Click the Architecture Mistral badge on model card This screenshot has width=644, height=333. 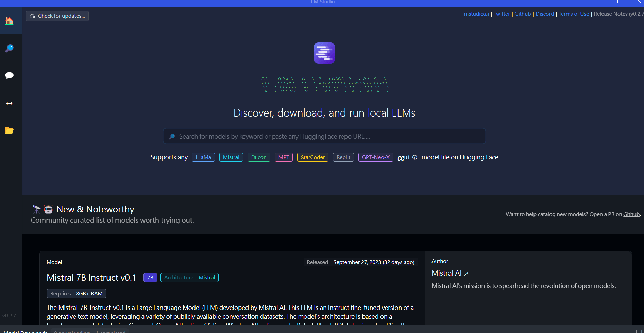(189, 278)
